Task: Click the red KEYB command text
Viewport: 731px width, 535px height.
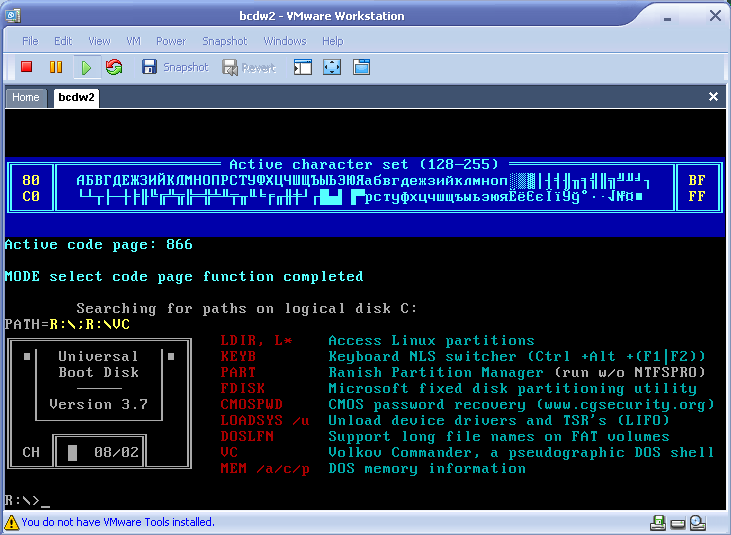Action: point(238,357)
